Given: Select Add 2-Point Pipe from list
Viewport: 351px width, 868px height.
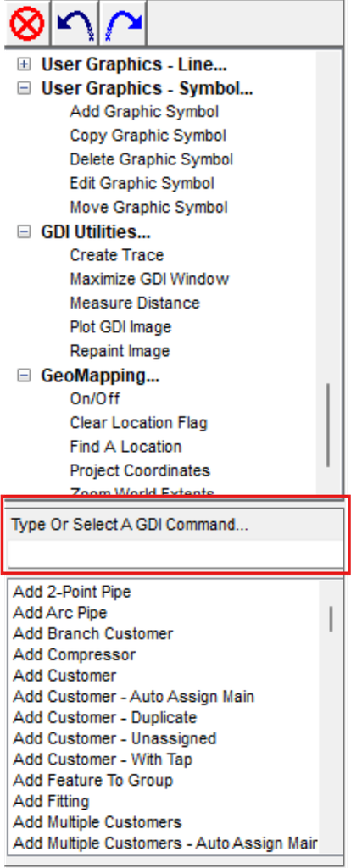Looking at the screenshot, I should (72, 592).
